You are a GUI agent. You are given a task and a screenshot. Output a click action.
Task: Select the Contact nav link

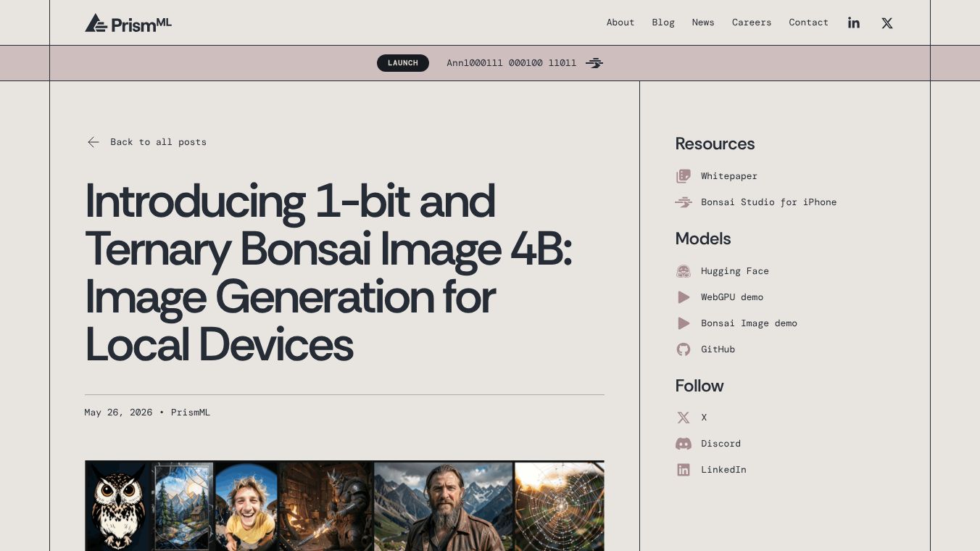tap(808, 22)
